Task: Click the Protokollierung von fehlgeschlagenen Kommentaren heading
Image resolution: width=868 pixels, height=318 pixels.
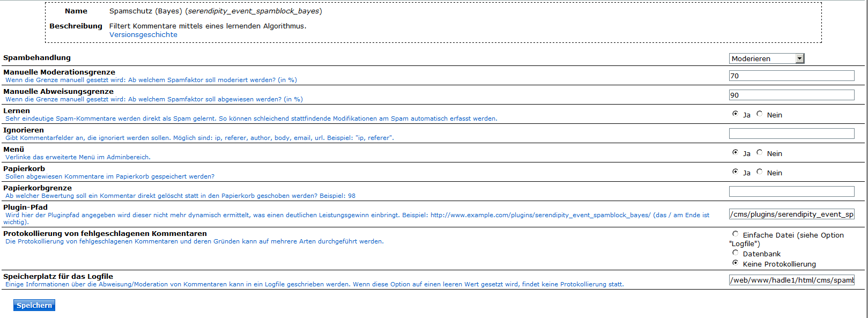Action: click(105, 233)
